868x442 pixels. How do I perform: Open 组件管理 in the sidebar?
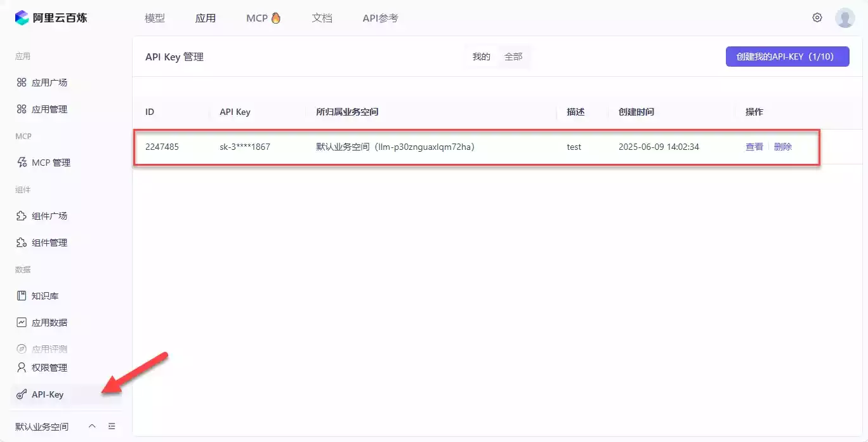click(x=49, y=243)
